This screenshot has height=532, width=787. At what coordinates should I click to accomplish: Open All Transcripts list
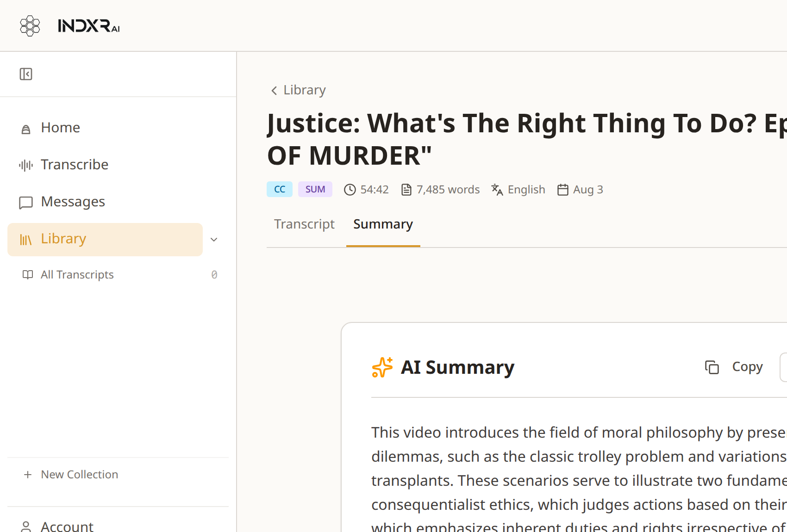[118, 275]
